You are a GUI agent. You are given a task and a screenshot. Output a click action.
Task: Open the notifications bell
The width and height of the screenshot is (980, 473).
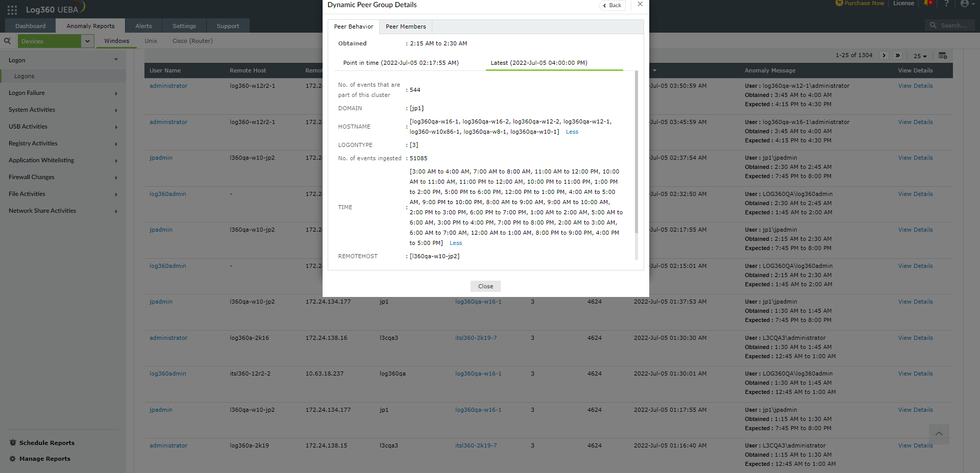coord(928,3)
